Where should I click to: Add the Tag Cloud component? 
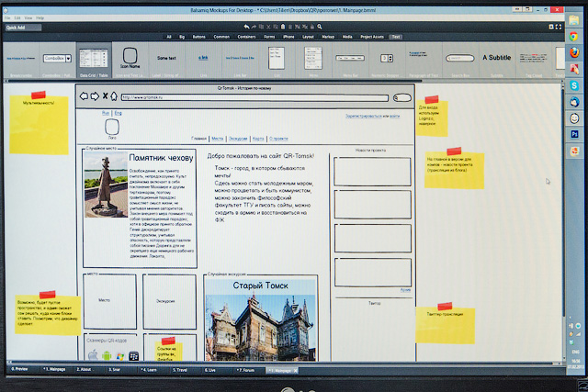tap(533, 60)
